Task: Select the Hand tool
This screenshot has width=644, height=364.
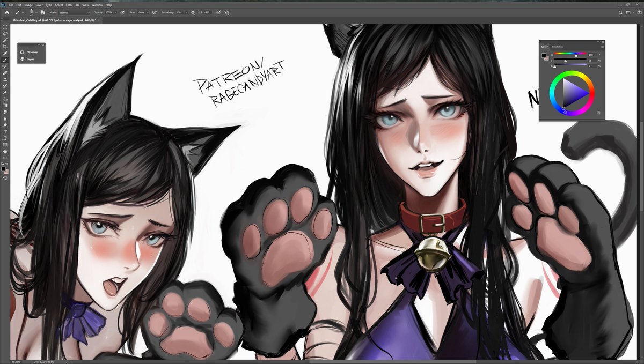Action: [5, 151]
